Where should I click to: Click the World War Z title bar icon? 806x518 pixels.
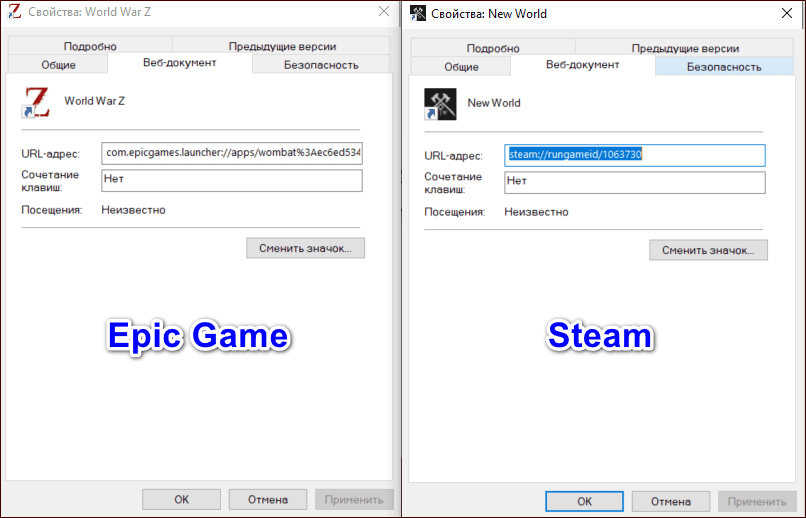pos(13,11)
